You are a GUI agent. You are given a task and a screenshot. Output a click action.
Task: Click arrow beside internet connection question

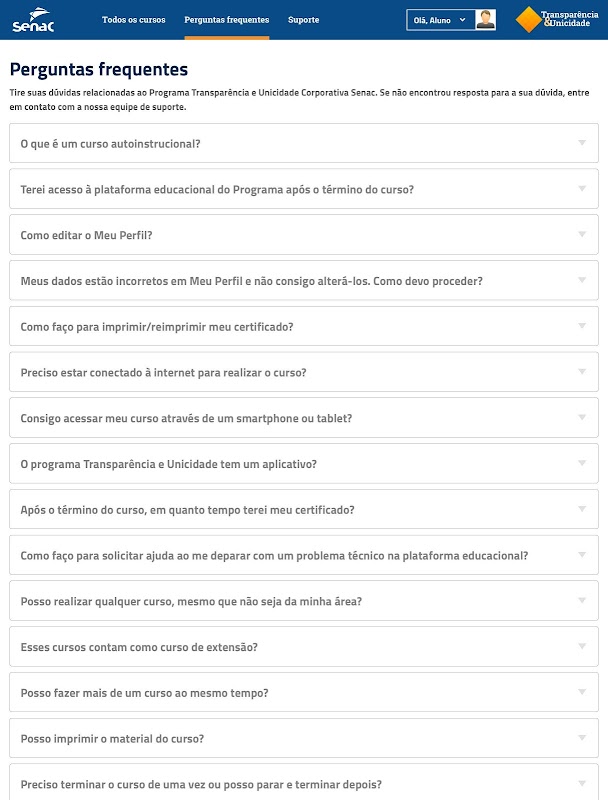coord(582,372)
